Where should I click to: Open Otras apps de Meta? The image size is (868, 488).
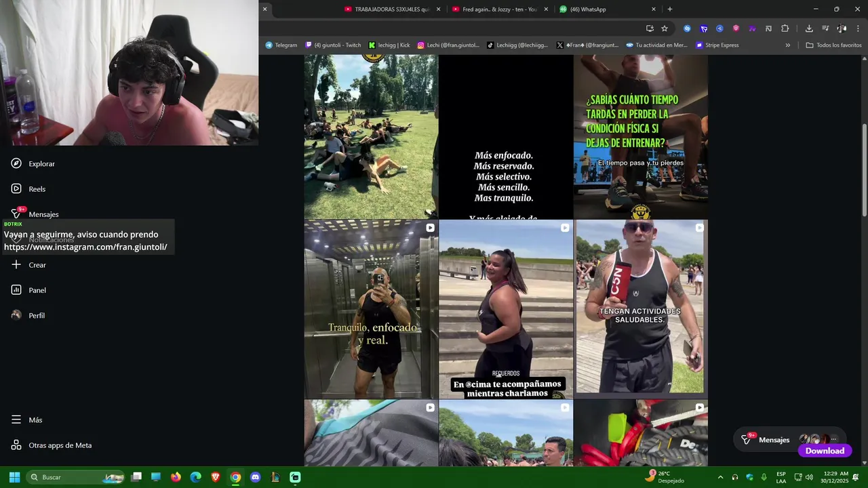tap(52, 445)
